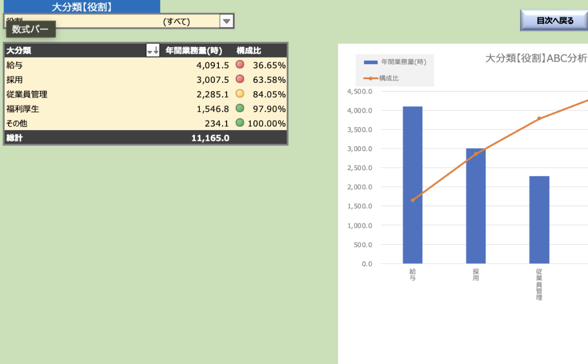Open the 大分類 sort filter button
Image resolution: width=588 pixels, height=364 pixels.
(x=153, y=50)
